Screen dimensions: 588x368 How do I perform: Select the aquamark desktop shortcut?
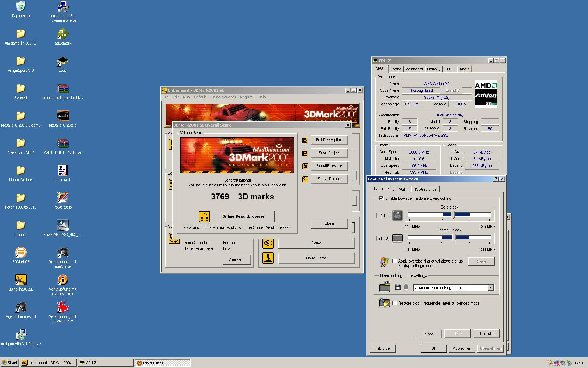pyautogui.click(x=63, y=34)
